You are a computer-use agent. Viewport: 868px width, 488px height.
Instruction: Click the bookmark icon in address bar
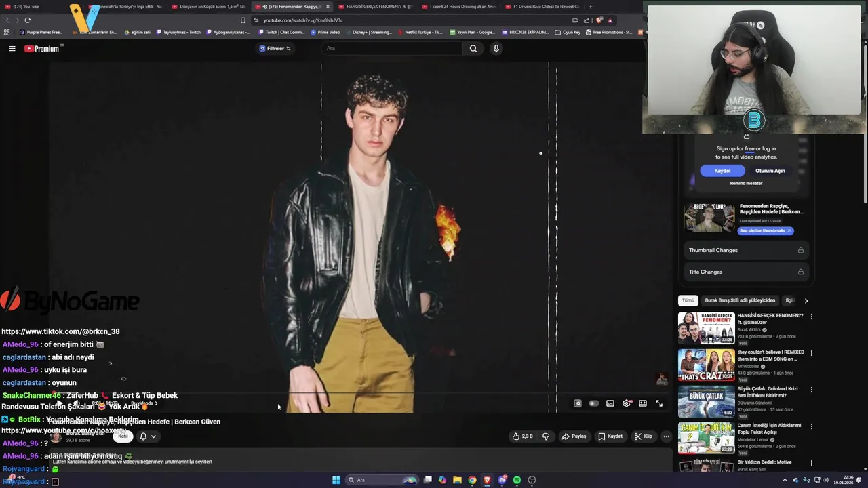point(243,20)
